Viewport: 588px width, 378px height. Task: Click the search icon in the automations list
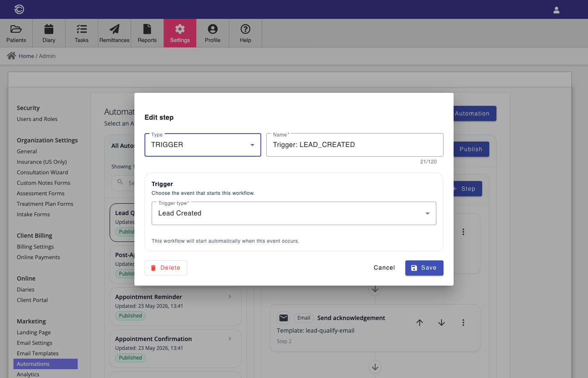(120, 182)
